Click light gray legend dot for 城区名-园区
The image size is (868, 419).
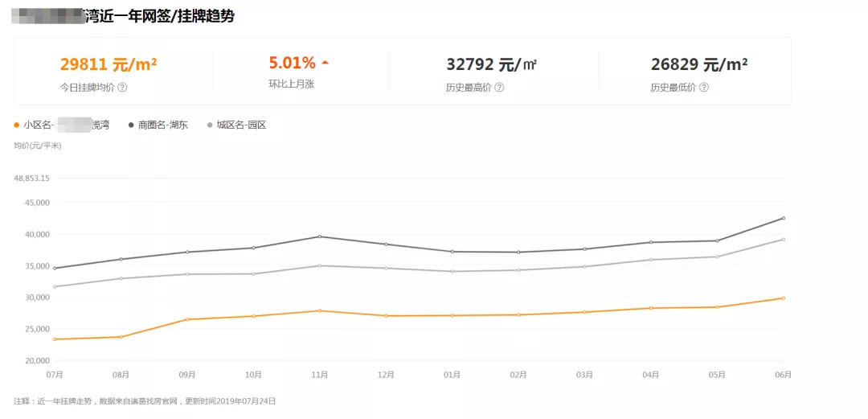tap(211, 125)
